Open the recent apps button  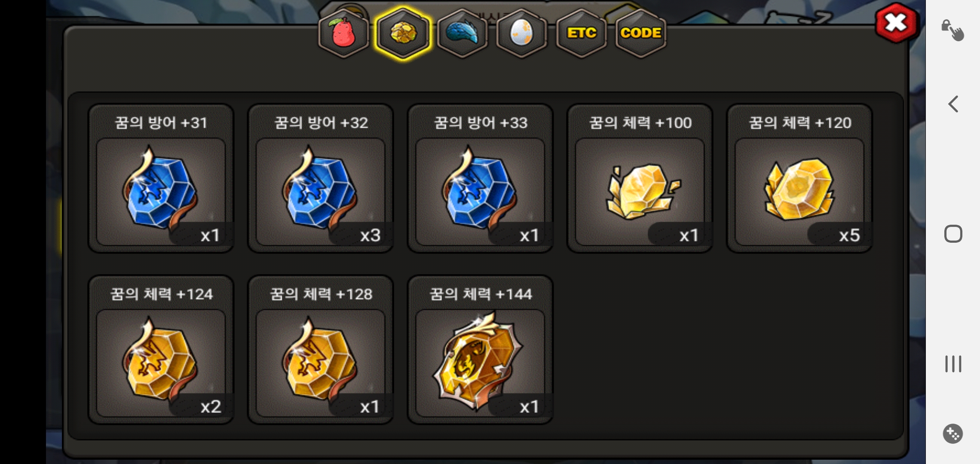[x=953, y=364]
